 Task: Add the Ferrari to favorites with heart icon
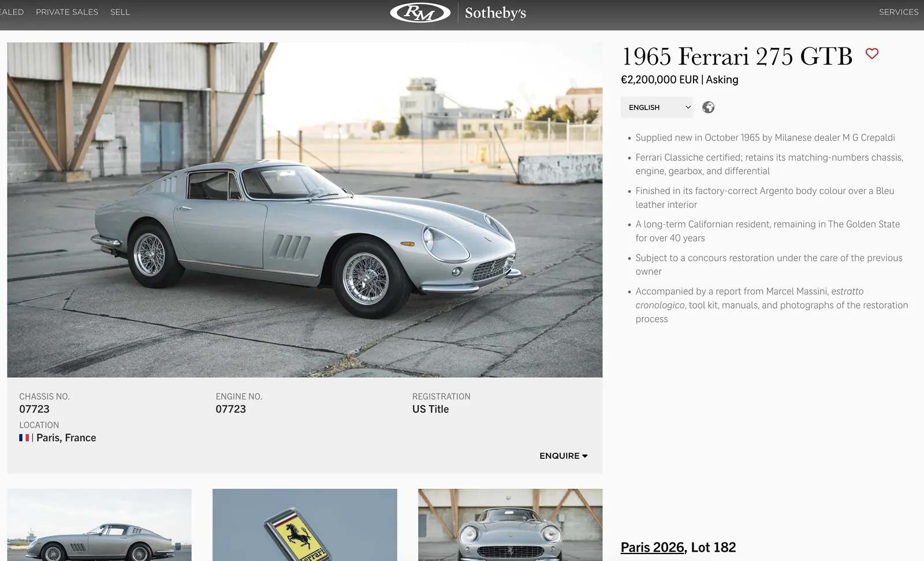click(872, 54)
